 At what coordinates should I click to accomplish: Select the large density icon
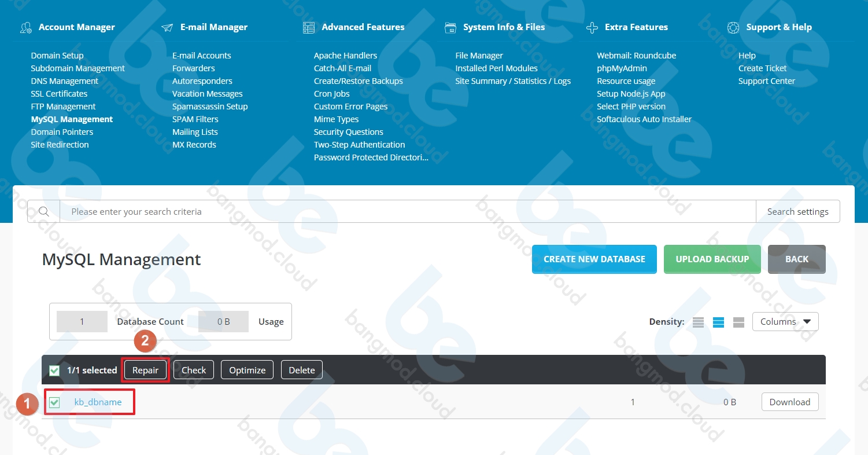coord(738,322)
